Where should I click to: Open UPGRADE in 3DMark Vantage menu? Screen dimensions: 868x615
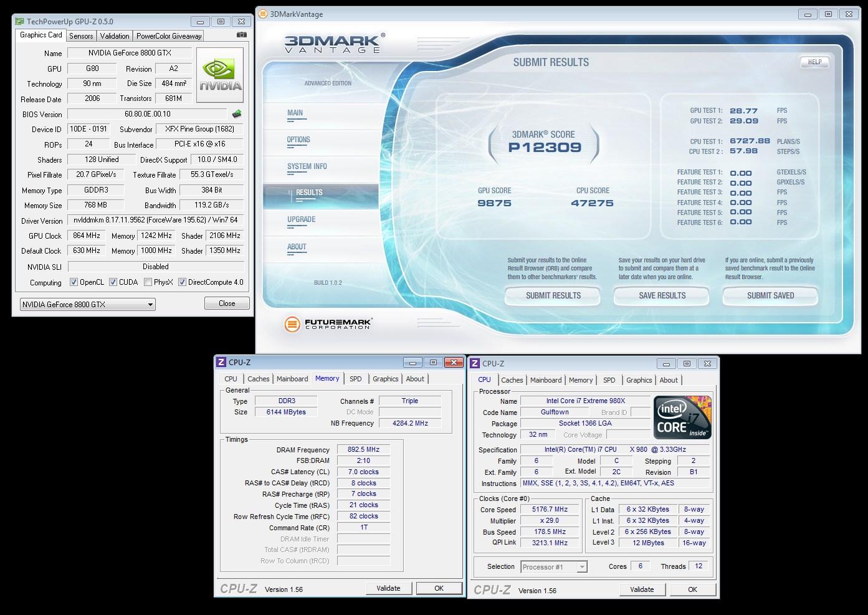[x=302, y=219]
